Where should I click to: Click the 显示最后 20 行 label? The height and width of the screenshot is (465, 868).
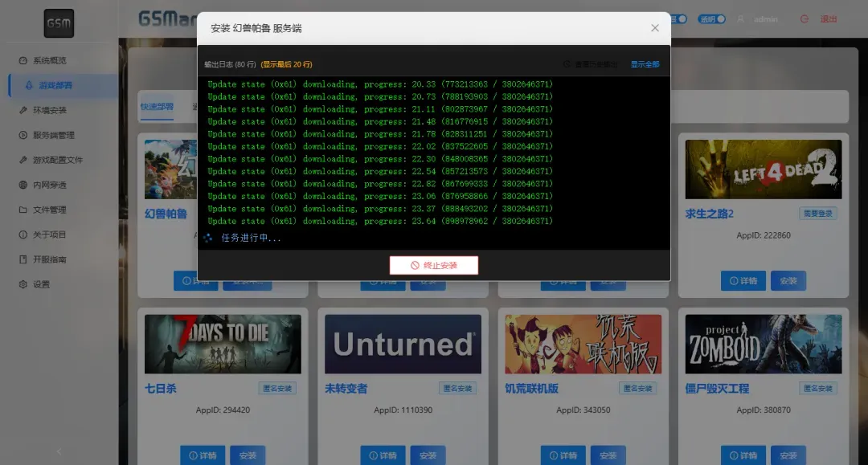coord(287,64)
